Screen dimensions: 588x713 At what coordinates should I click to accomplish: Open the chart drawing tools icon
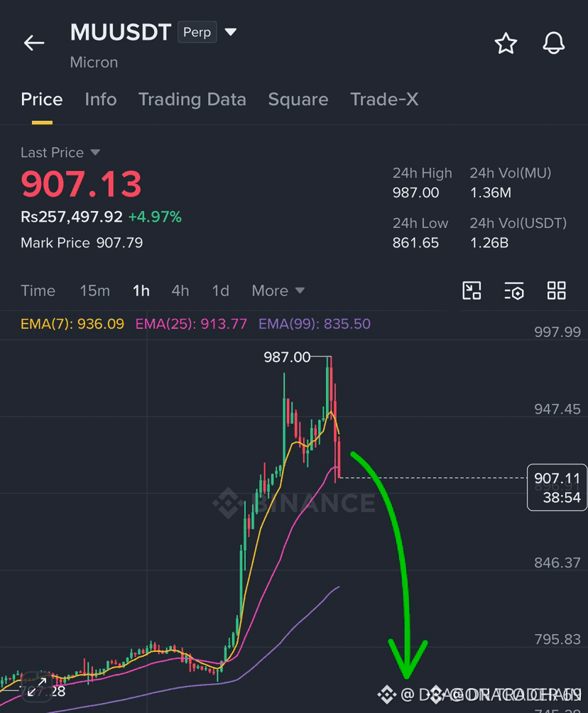472,290
